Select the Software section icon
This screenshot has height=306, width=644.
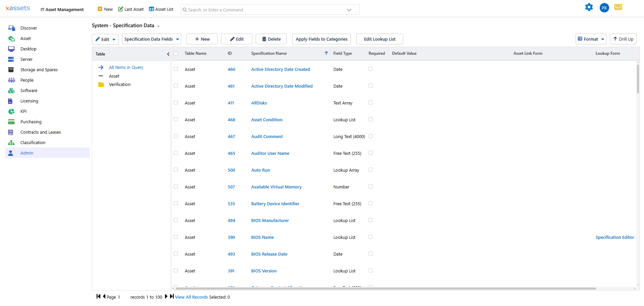11,90
